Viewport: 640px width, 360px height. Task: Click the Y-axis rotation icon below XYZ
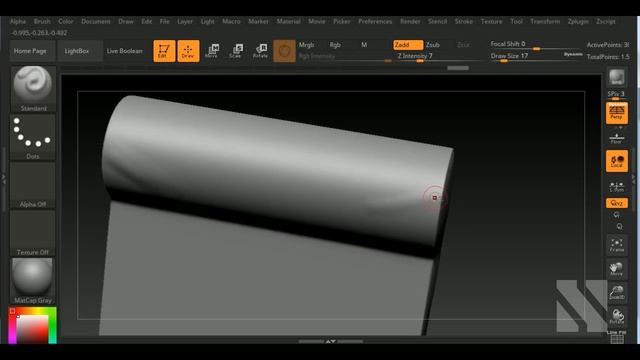click(x=616, y=215)
